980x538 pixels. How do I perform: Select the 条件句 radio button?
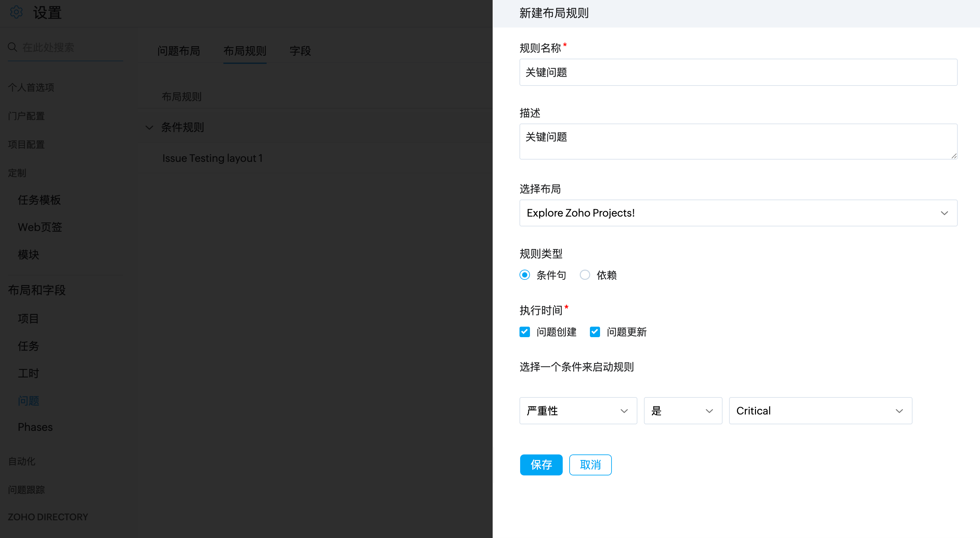tap(525, 275)
